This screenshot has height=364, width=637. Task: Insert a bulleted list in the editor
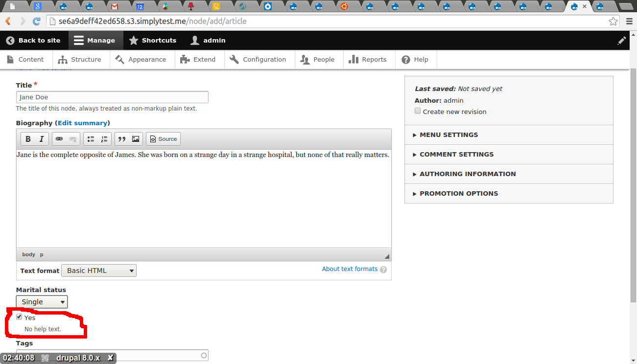91,138
